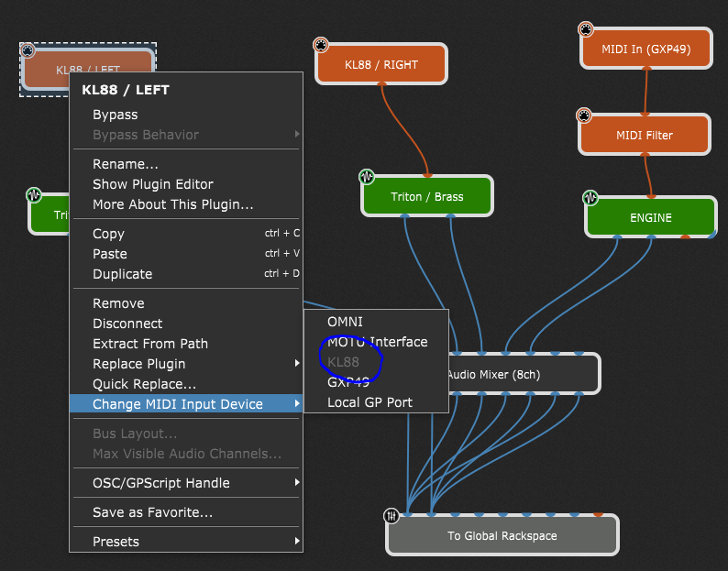Select GXP49 from the device submenu
Viewport: 728px width, 571px height.
[x=348, y=382]
